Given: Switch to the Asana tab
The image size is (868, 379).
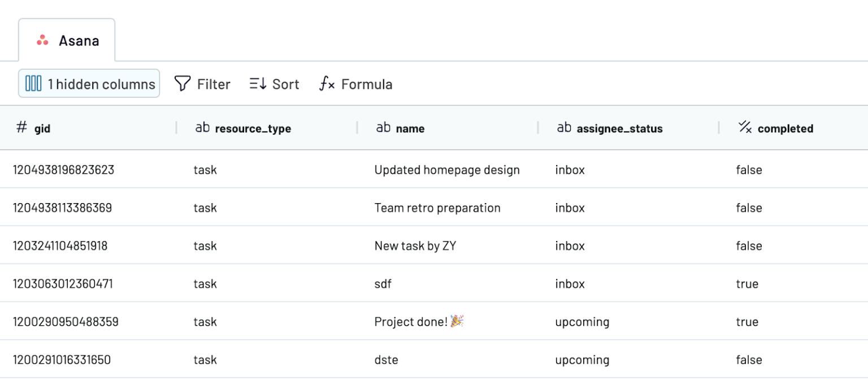Looking at the screenshot, I should point(67,40).
